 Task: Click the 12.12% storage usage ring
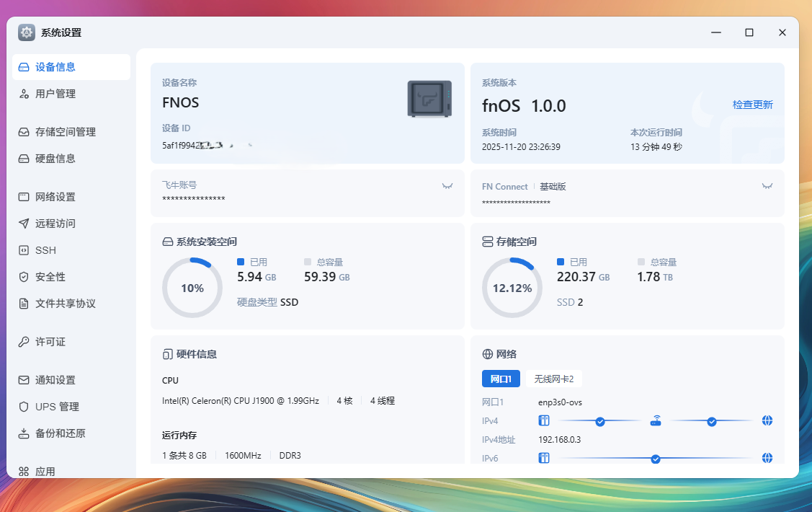tap(512, 288)
